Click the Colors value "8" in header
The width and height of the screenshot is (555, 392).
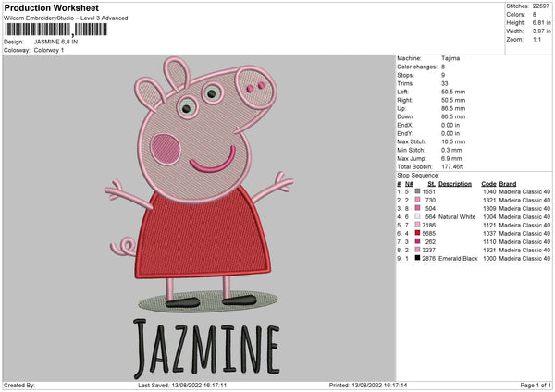[x=535, y=15]
